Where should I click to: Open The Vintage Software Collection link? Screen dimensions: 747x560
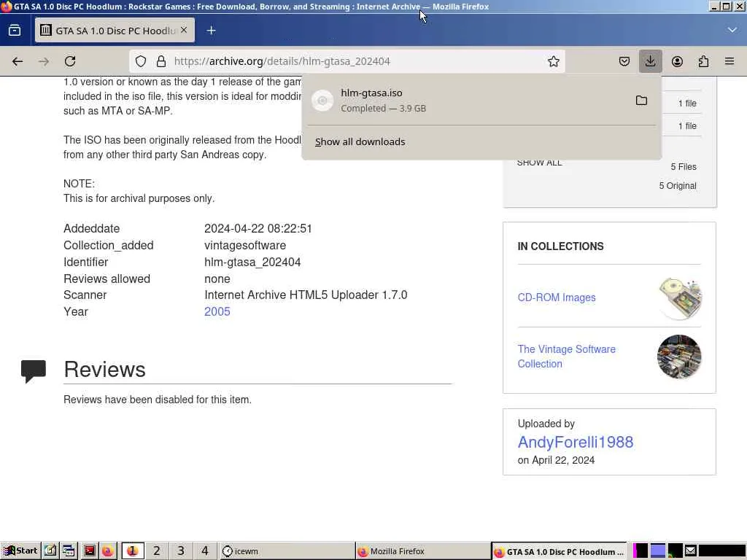566,356
